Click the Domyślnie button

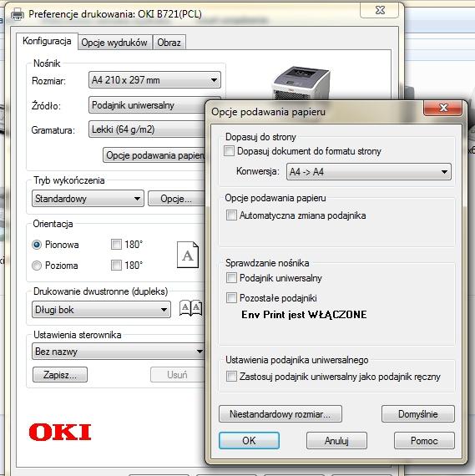[418, 414]
